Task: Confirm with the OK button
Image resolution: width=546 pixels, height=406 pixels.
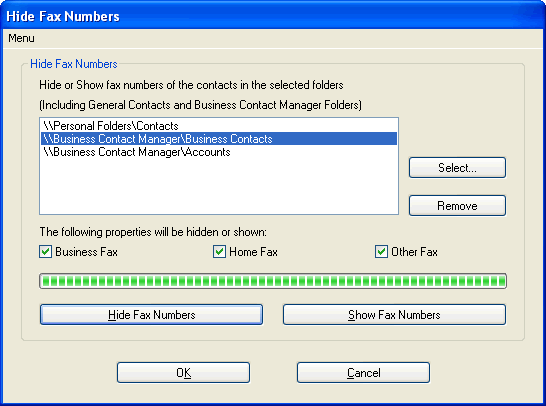Action: [x=184, y=373]
